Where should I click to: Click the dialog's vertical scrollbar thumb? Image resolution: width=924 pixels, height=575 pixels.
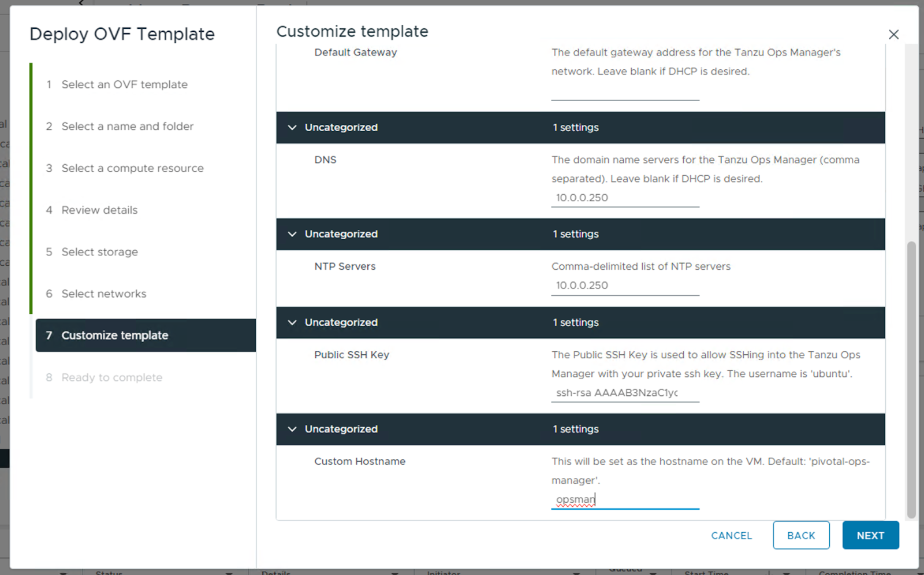(911, 380)
